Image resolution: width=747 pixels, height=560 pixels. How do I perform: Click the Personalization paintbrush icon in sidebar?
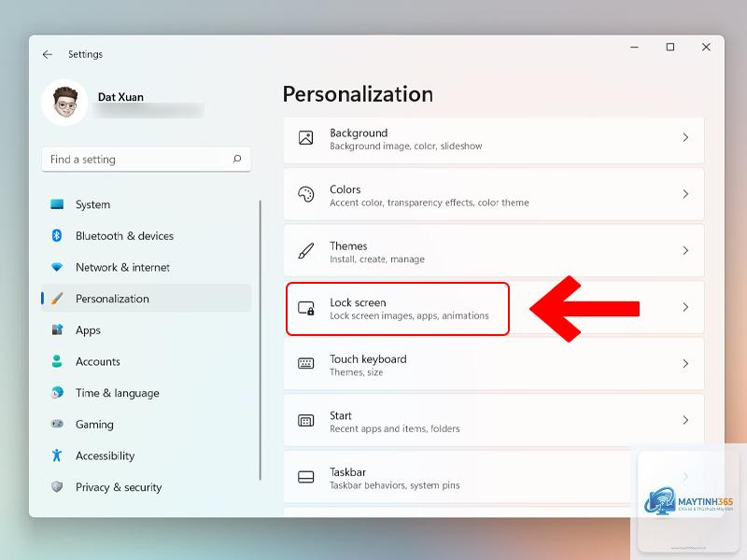pos(57,299)
